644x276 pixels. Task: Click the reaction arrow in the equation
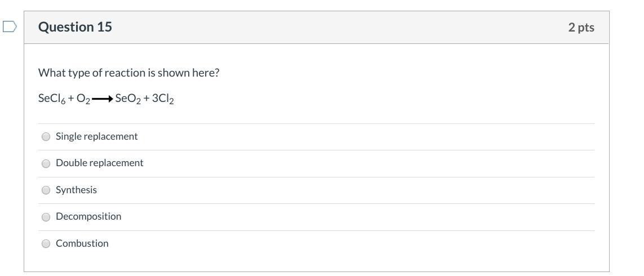(102, 99)
